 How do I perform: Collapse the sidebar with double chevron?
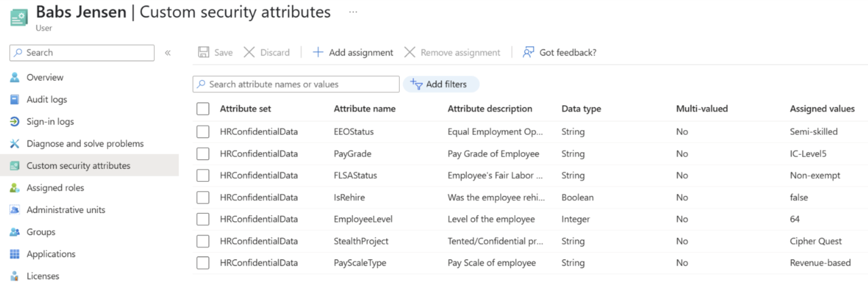click(168, 53)
